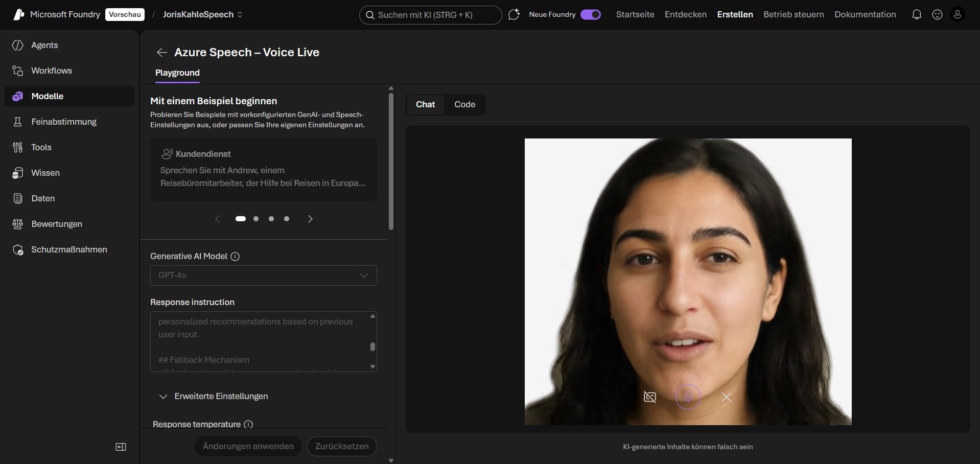
Task: Open the Bewertungen section
Action: pyautogui.click(x=57, y=224)
